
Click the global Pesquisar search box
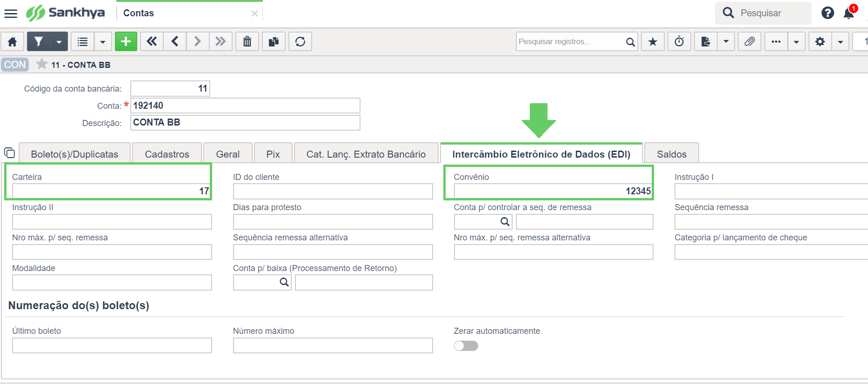coord(763,13)
